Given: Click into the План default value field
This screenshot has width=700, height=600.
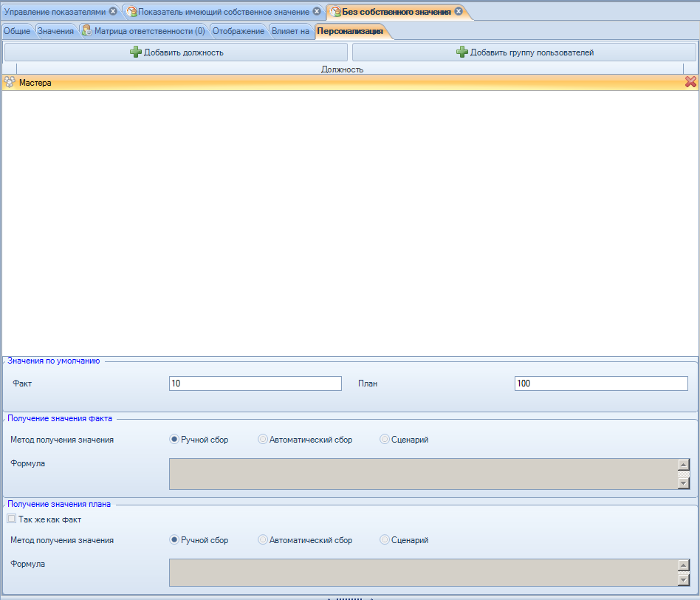Looking at the screenshot, I should click(x=600, y=383).
